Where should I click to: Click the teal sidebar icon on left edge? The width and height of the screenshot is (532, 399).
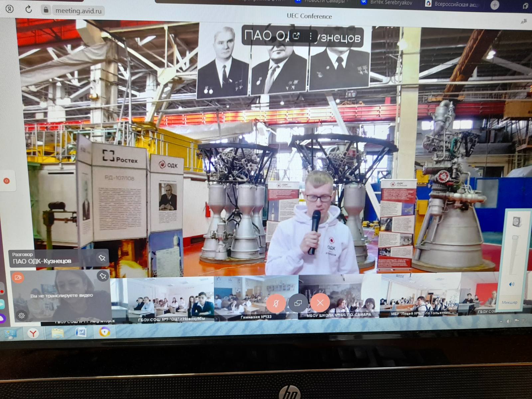(x=2, y=305)
